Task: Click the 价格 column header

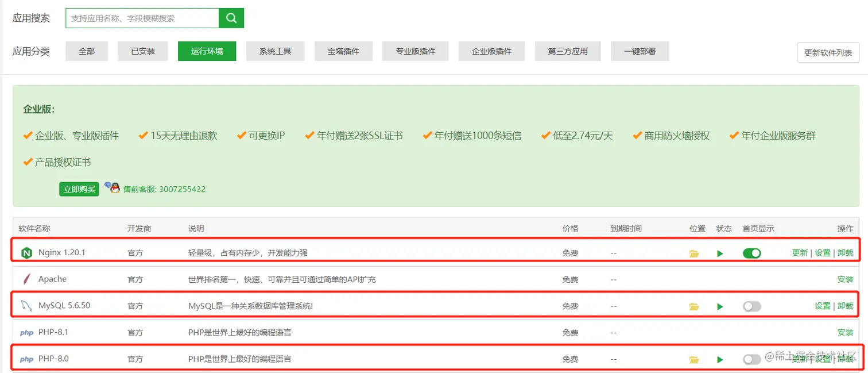Action: pos(570,228)
